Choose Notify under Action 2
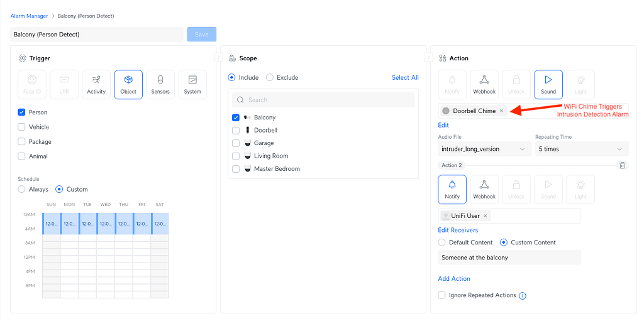 click(x=452, y=190)
